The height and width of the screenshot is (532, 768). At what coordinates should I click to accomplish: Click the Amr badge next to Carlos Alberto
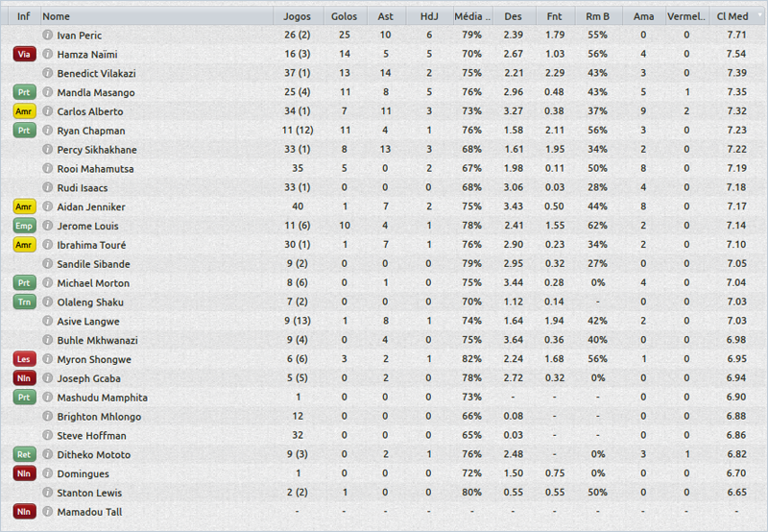pyautogui.click(x=24, y=111)
